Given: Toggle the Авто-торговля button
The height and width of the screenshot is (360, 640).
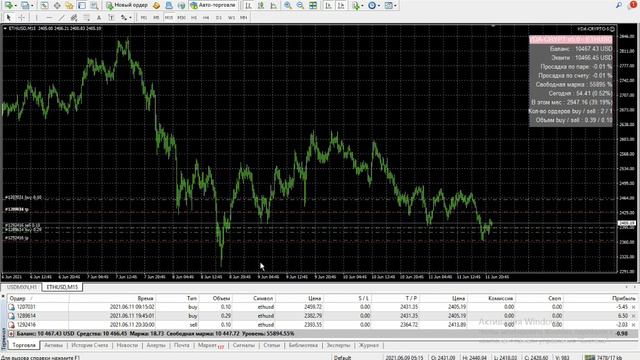Looking at the screenshot, I should [x=213, y=5].
